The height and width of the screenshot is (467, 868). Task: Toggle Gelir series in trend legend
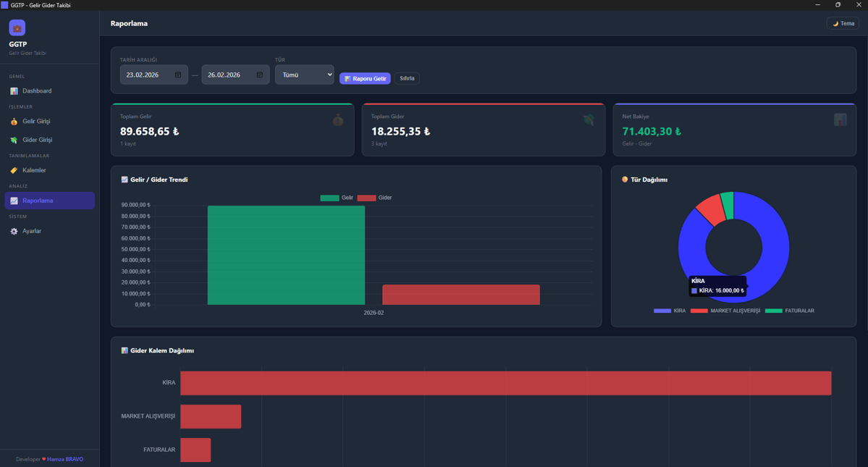point(337,198)
